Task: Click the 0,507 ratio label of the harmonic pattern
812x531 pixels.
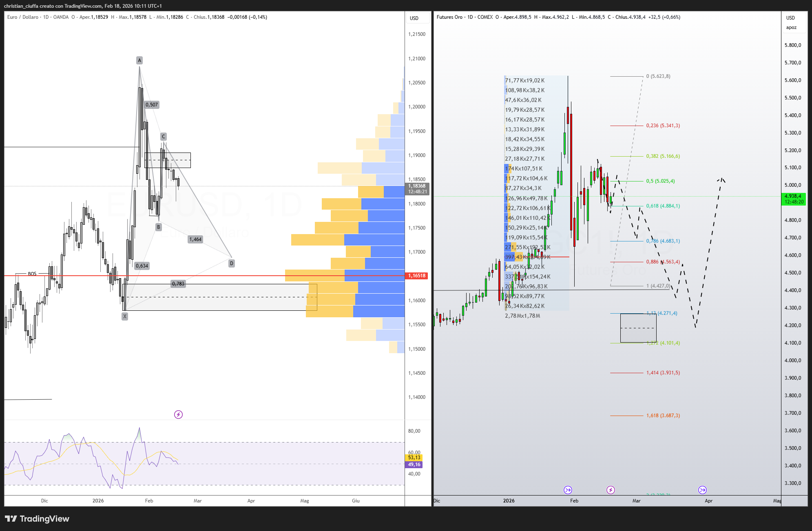Action: pyautogui.click(x=152, y=105)
